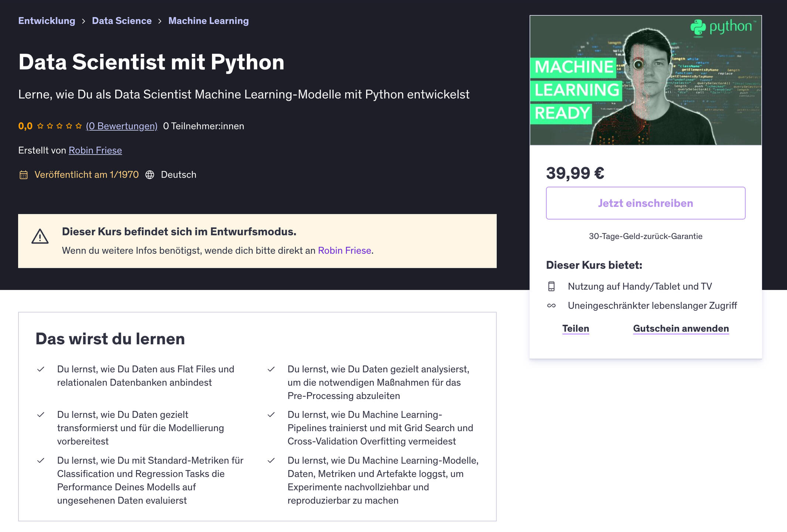Click the mobile device icon under Dieser Kurs bietet
Screen dimensions: 787x532
(x=552, y=286)
